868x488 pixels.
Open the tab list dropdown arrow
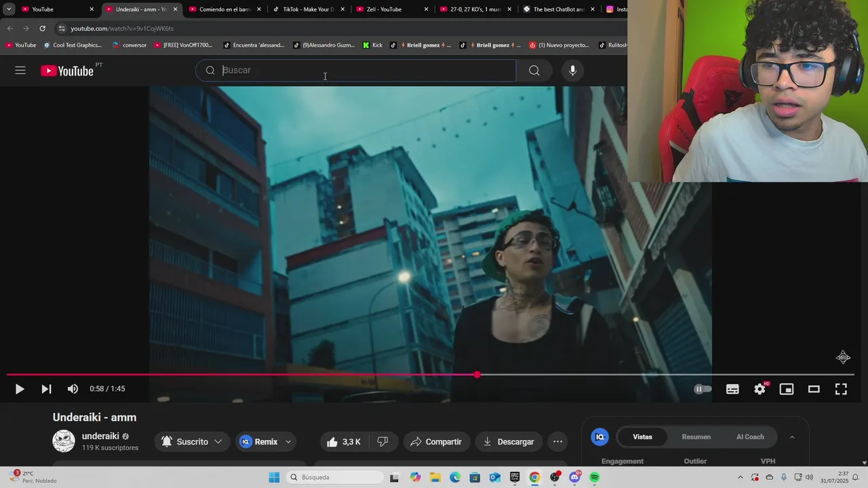(x=9, y=9)
